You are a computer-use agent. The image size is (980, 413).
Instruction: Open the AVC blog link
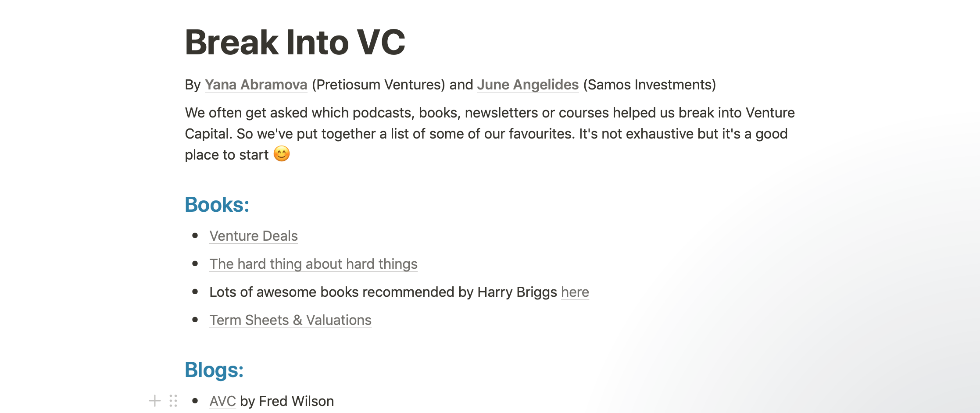point(222,401)
